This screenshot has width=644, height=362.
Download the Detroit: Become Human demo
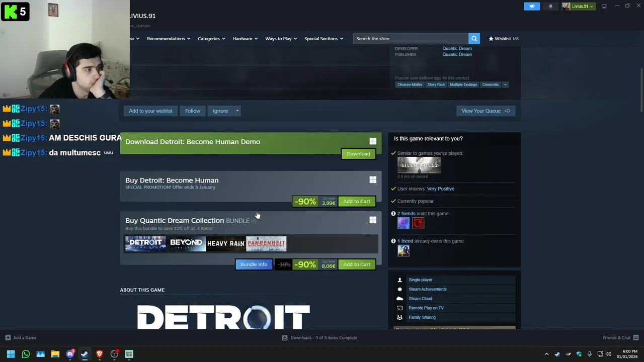click(358, 154)
